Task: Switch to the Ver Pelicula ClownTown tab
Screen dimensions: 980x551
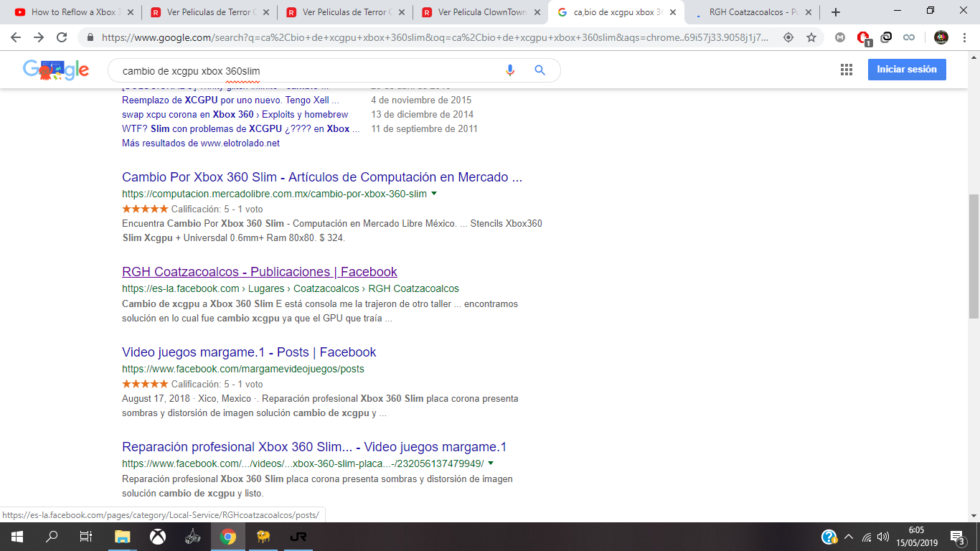Action: point(475,12)
